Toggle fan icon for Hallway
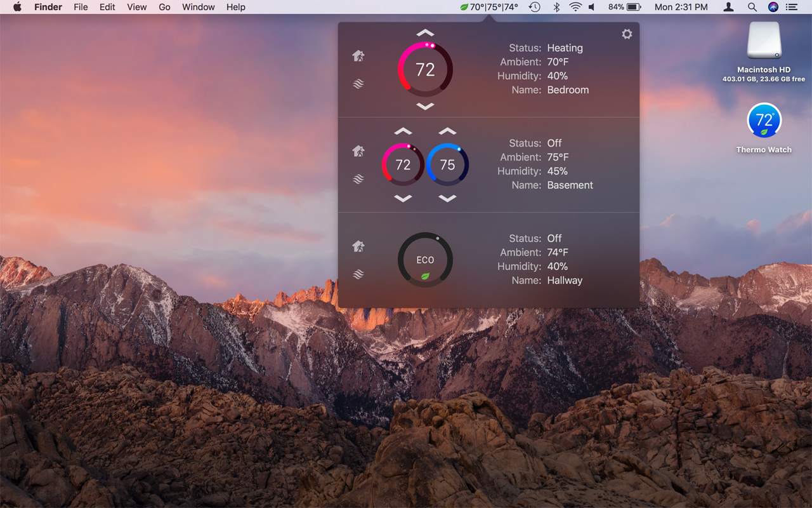This screenshot has height=508, width=812. 358,274
